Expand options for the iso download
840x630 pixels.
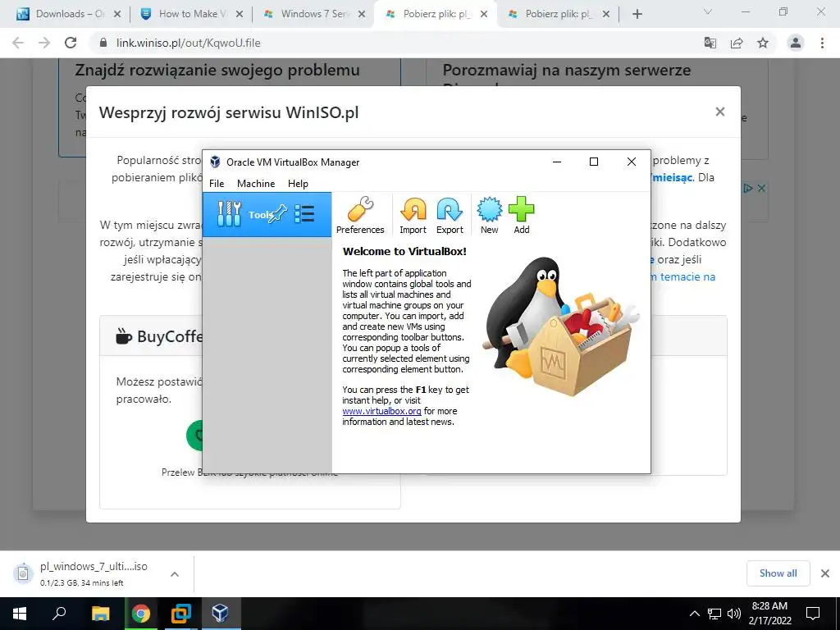pyautogui.click(x=175, y=573)
